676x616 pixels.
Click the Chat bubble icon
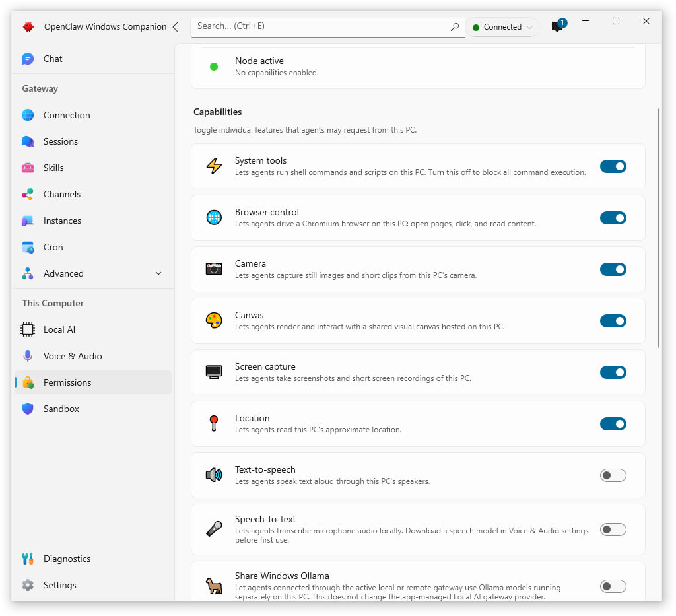point(28,59)
